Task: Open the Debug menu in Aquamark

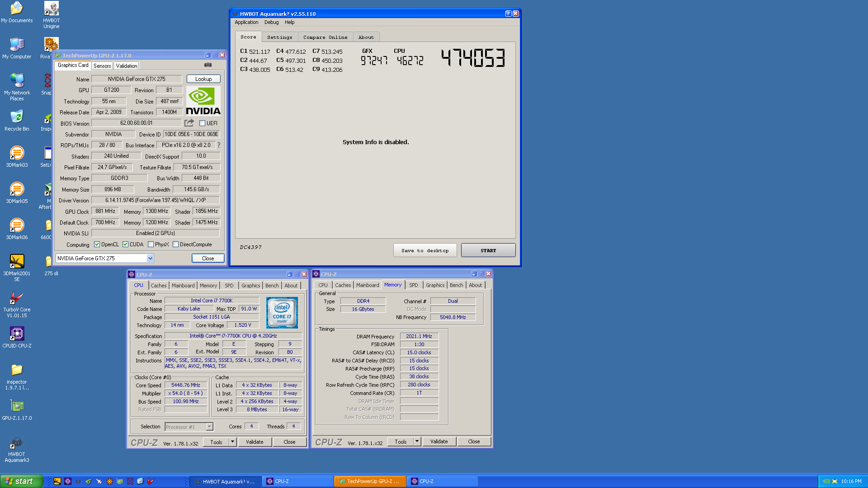Action: tap(271, 22)
